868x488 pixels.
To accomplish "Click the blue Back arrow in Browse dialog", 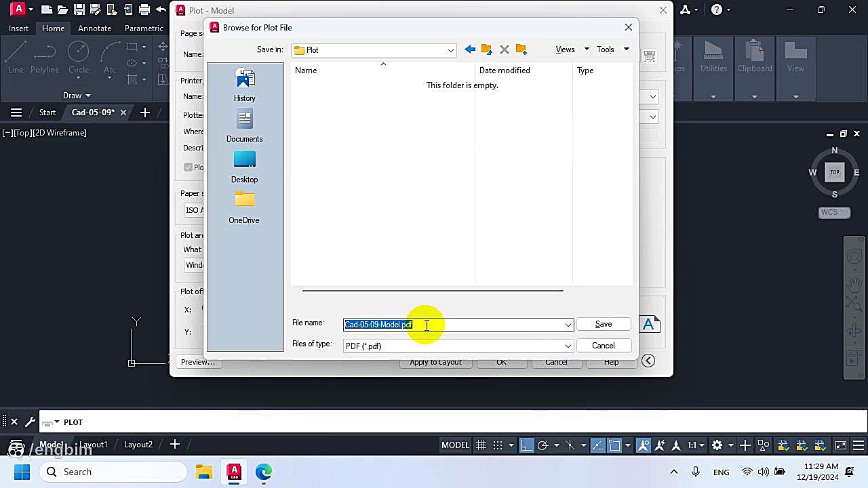I will 470,49.
